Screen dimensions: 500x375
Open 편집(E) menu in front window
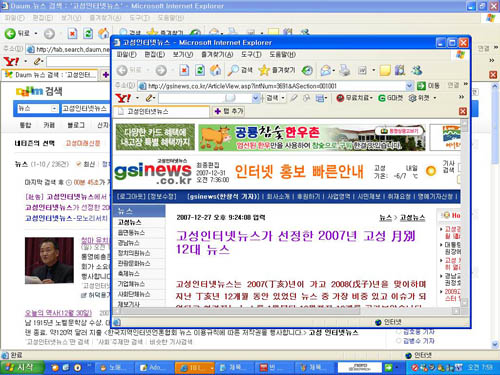[x=154, y=54]
